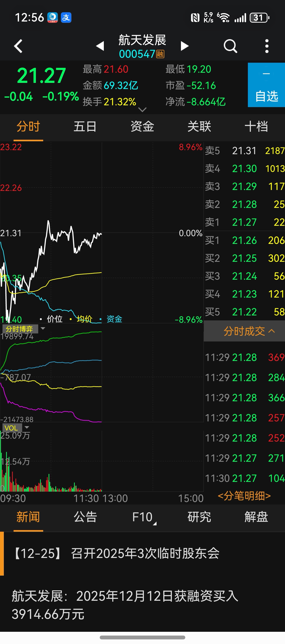This screenshot has height=644, width=285.
Task: Tap the trade row with volume 369
Action: pyautogui.click(x=245, y=357)
